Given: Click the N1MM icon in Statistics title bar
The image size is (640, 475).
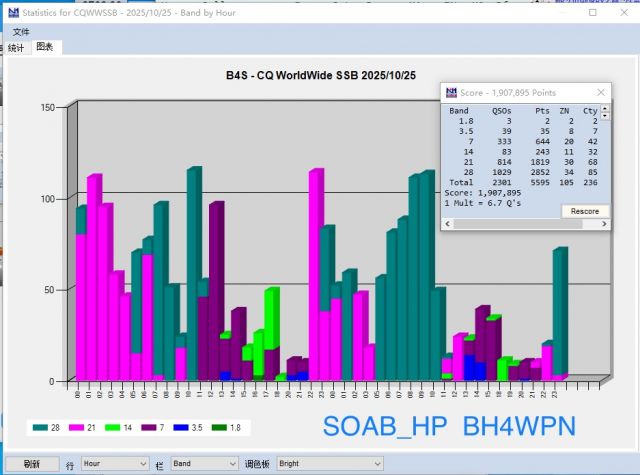Looking at the screenshot, I should [x=10, y=13].
